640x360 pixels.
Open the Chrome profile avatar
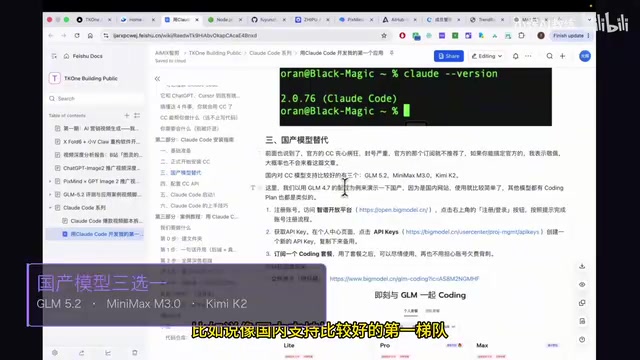(541, 36)
